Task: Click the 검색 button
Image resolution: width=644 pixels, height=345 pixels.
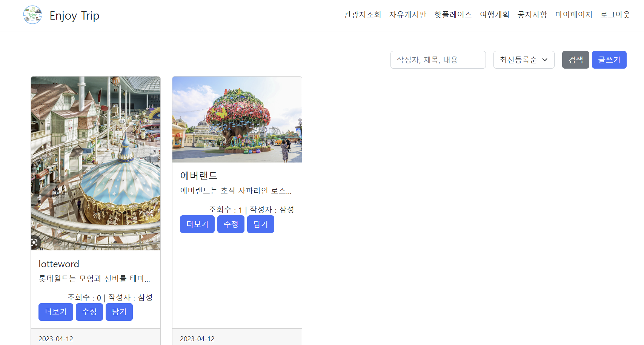Action: pos(576,60)
